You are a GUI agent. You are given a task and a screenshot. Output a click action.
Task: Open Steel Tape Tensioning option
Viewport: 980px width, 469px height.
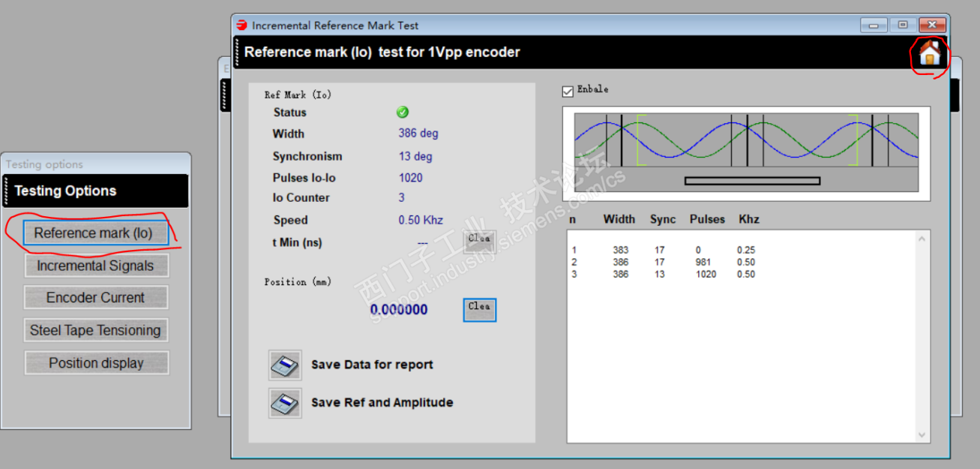95,330
